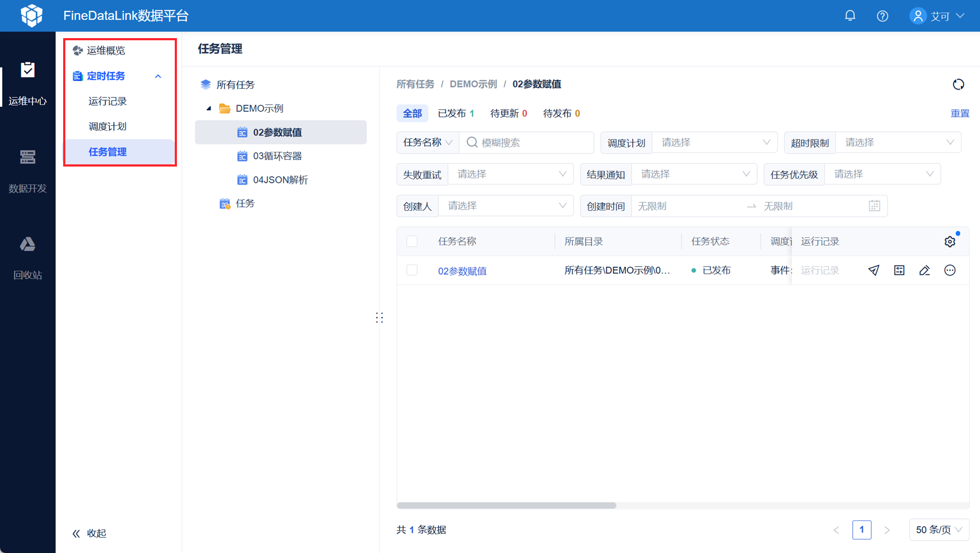Screen dimensions: 980x553
Task: Click the 创建时间 end date field
Action: (x=811, y=206)
